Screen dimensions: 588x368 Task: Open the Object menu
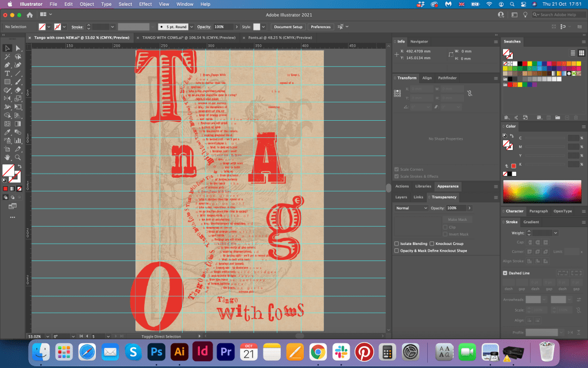[87, 4]
